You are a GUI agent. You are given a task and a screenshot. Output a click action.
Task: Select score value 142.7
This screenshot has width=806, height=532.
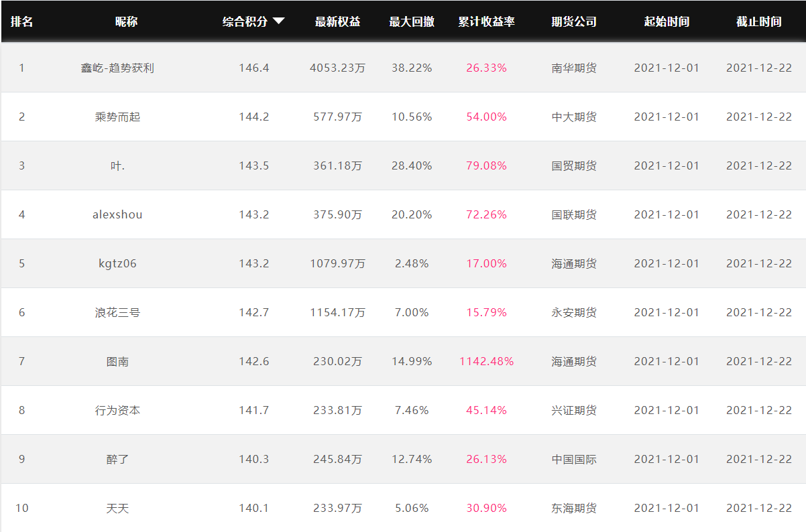click(x=253, y=312)
